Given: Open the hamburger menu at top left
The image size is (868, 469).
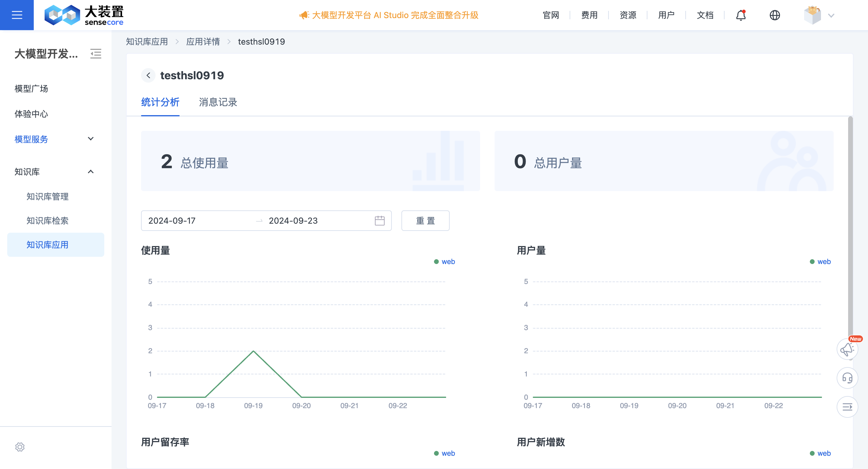Looking at the screenshot, I should [x=17, y=14].
